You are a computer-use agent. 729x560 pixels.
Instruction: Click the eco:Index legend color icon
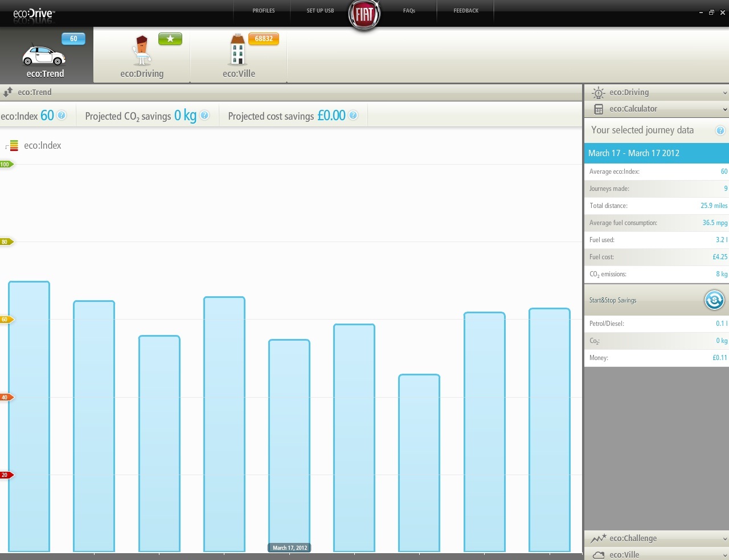tap(13, 146)
